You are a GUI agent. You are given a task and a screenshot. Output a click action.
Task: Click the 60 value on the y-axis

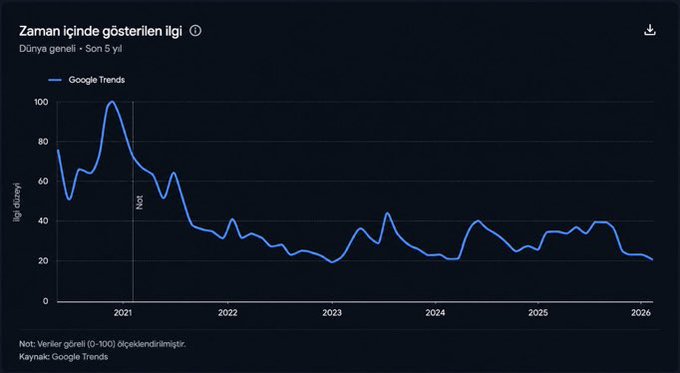coord(43,181)
